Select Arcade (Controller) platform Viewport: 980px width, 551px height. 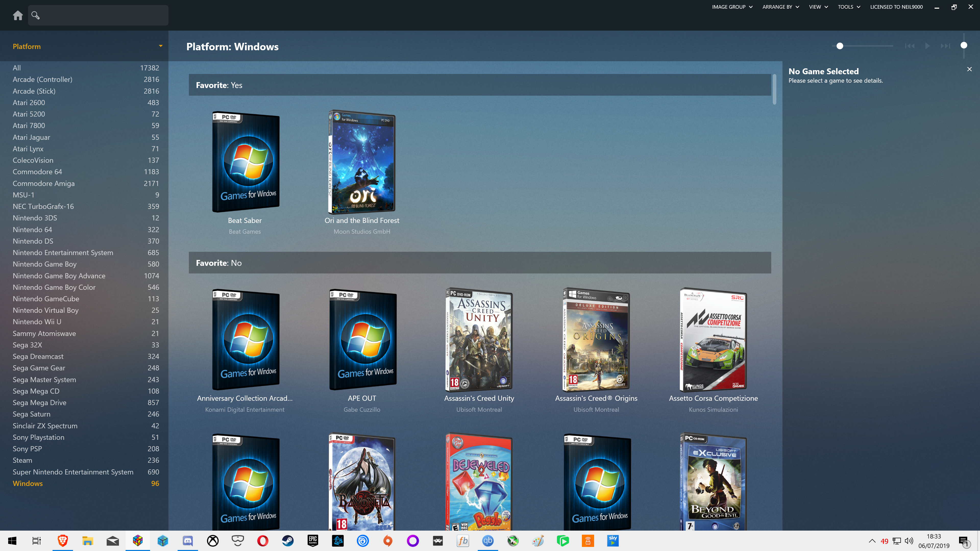coord(85,80)
